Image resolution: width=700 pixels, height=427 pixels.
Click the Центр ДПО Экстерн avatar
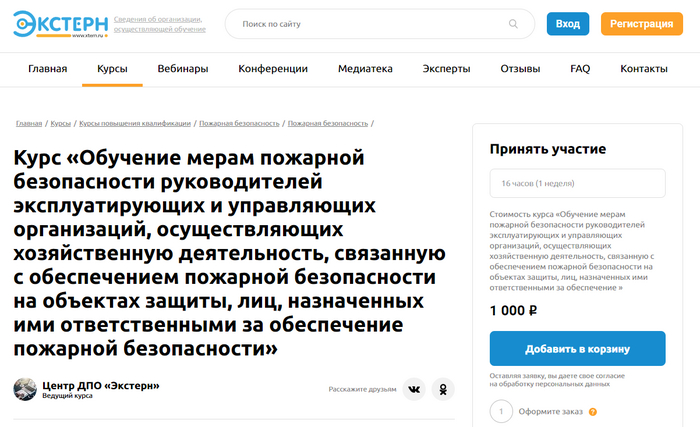click(x=25, y=389)
